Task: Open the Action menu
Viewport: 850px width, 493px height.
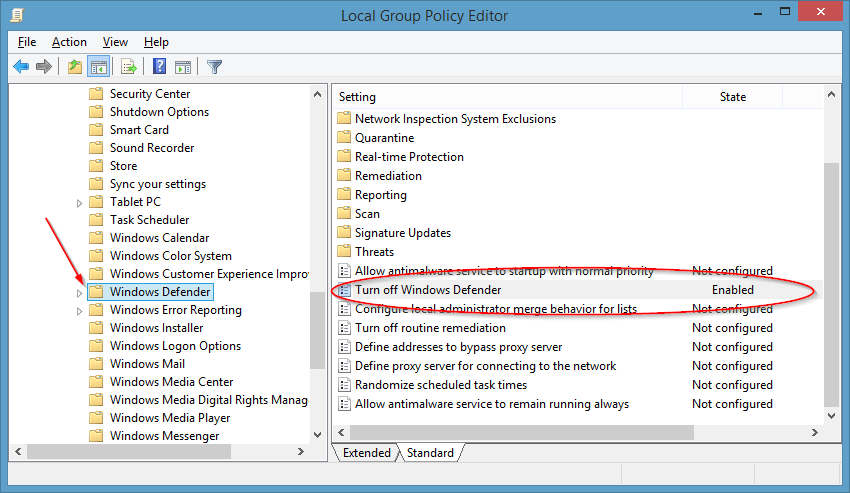Action: coord(69,42)
